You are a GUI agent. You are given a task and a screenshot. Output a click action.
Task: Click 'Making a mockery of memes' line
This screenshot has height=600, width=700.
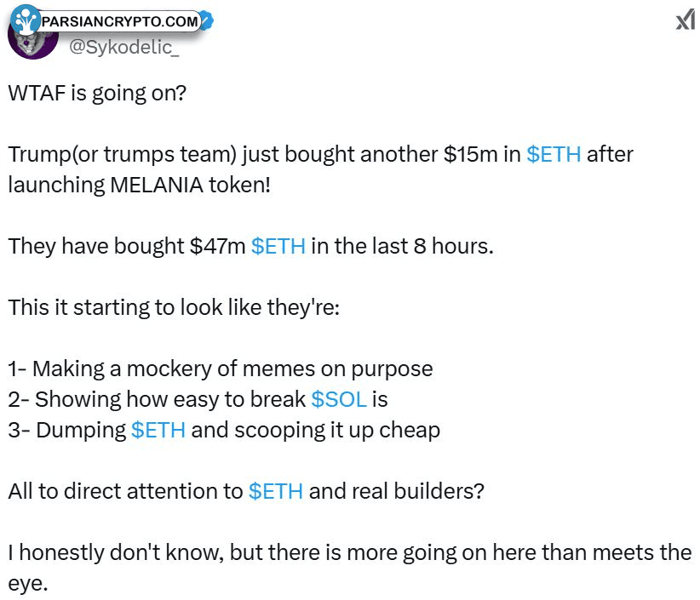tap(221, 369)
